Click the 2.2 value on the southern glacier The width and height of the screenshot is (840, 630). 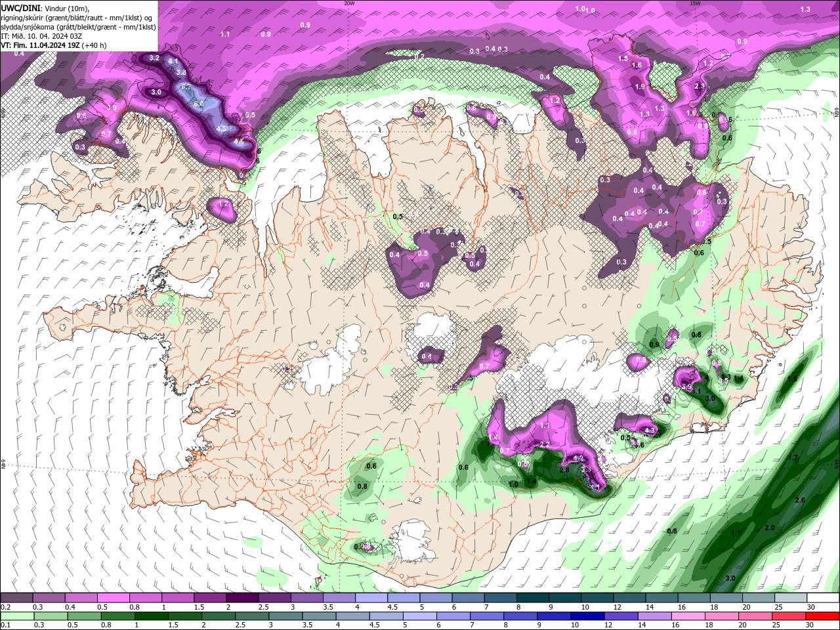544,444
